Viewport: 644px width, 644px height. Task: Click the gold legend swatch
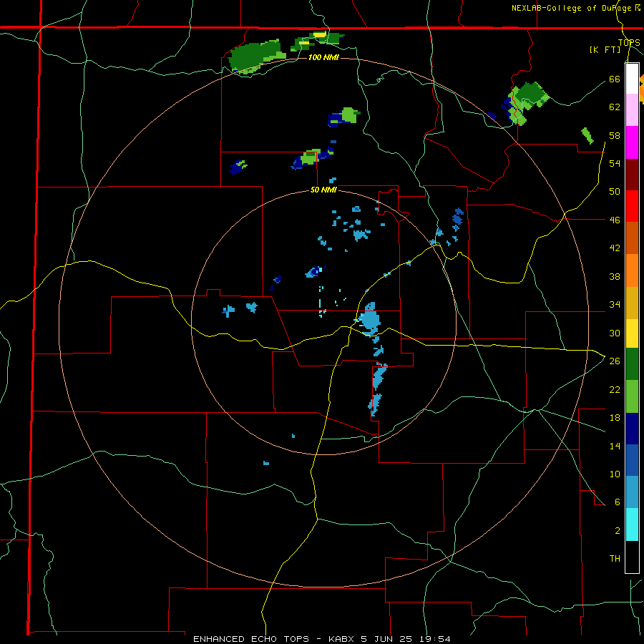pyautogui.click(x=632, y=303)
